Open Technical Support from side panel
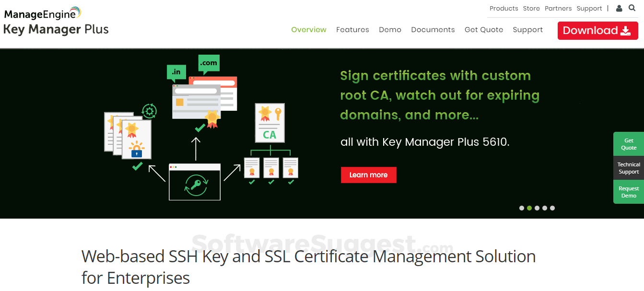Screen dimensions: 644x291 coord(629,168)
